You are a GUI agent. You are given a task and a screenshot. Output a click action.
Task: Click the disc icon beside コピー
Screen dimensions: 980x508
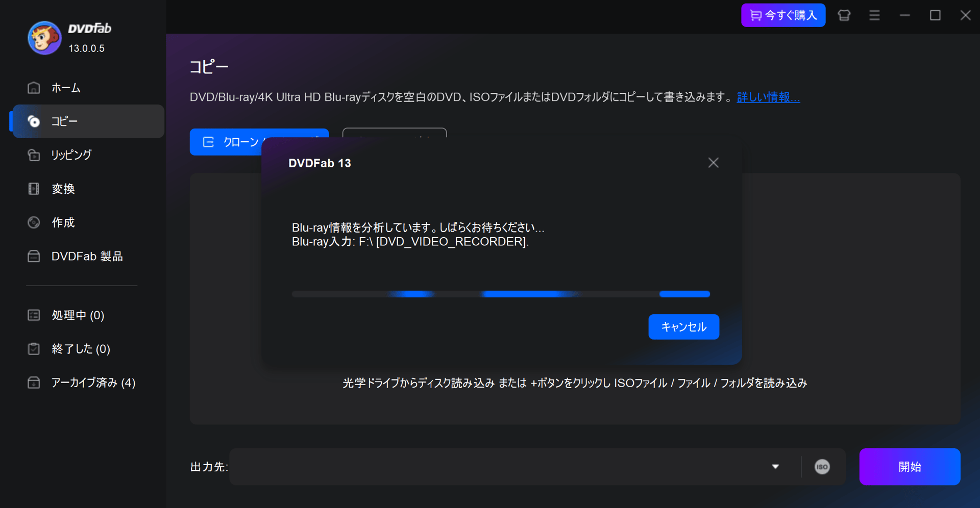pyautogui.click(x=34, y=121)
